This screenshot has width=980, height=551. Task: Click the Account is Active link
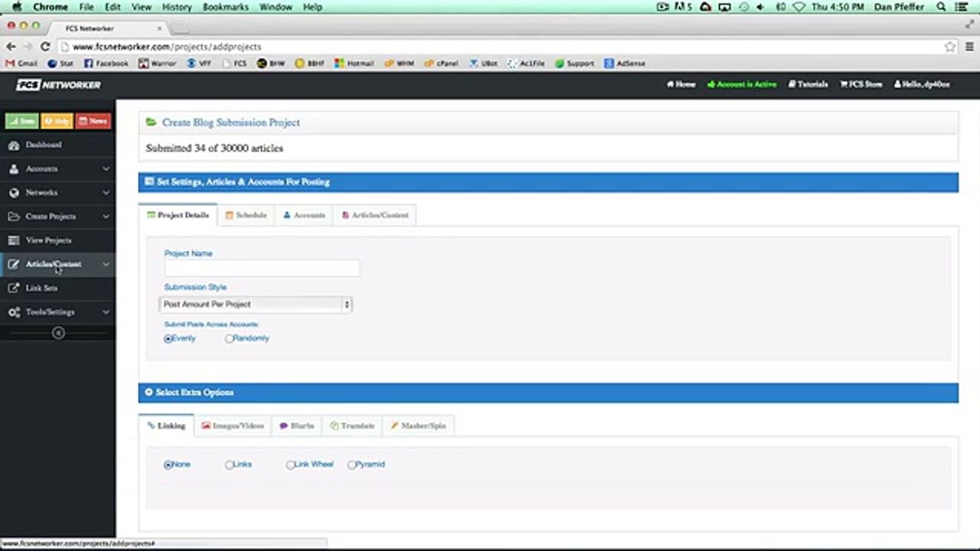[741, 84]
